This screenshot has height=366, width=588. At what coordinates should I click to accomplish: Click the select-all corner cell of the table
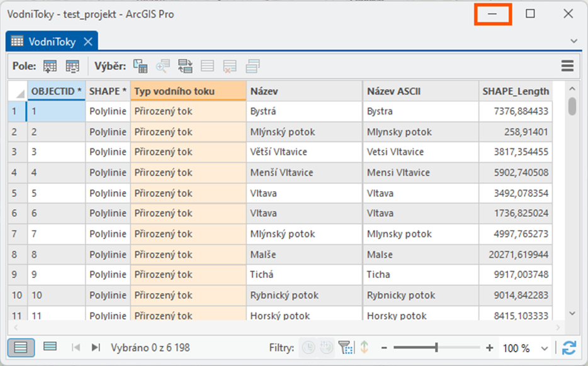[18, 91]
